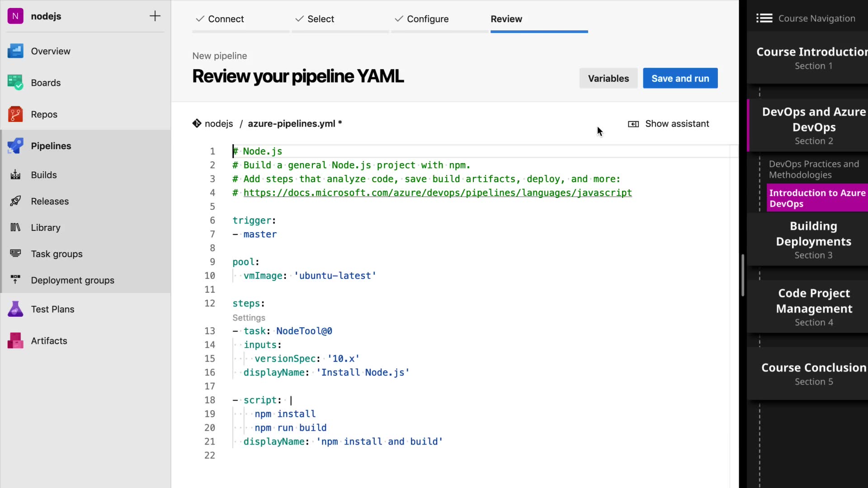Go back to the Configure step tab
Viewport: 868px width, 488px height.
click(427, 19)
